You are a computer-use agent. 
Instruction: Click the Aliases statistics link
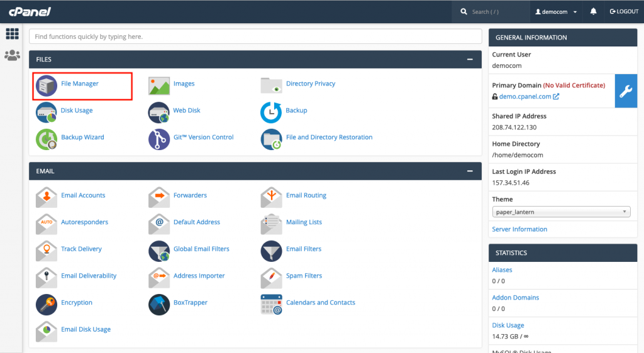click(502, 269)
